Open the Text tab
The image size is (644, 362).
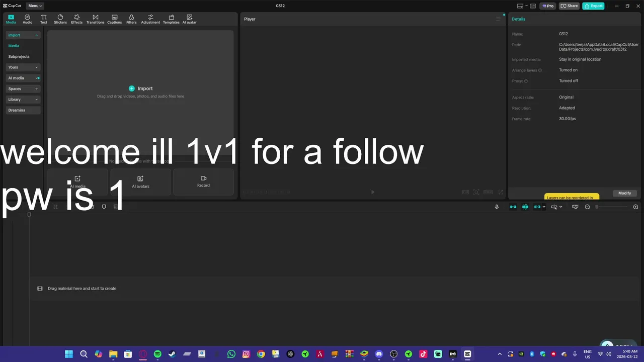point(44,19)
